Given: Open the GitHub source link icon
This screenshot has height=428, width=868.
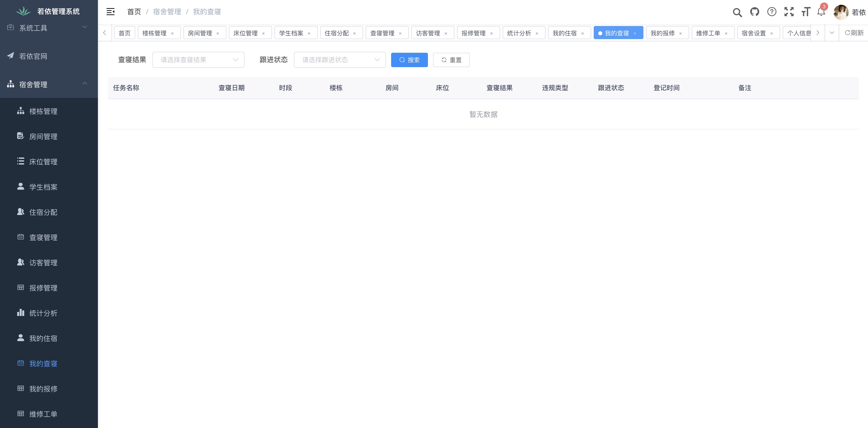Looking at the screenshot, I should (x=754, y=12).
